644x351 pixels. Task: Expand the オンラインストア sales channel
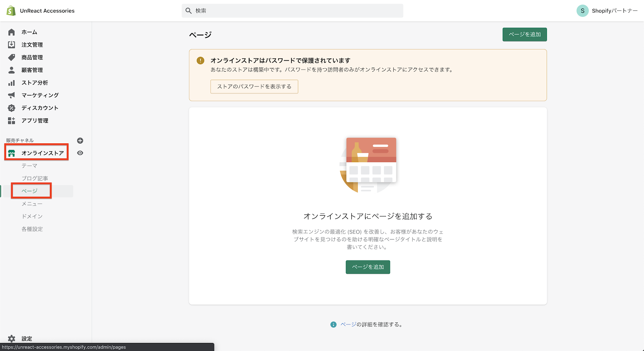click(x=42, y=153)
